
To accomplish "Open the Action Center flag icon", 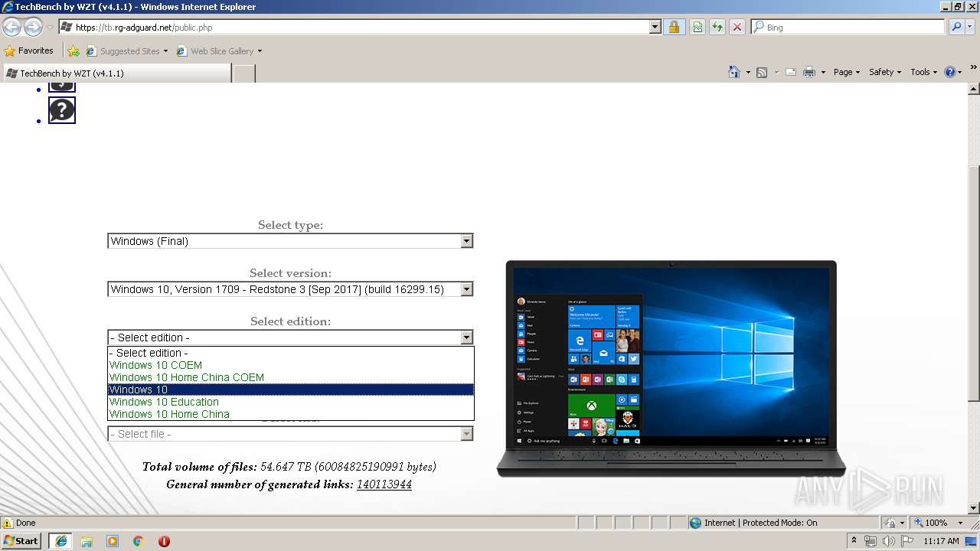I will (x=906, y=541).
